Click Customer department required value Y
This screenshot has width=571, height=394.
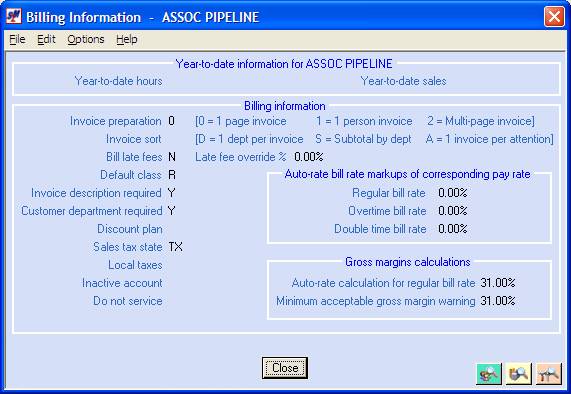[x=172, y=211]
